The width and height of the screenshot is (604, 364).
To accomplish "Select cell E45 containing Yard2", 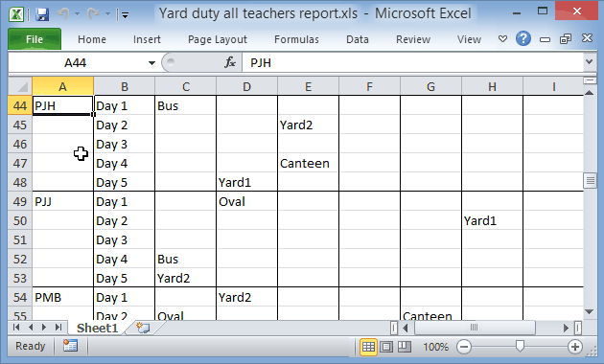I will pyautogui.click(x=308, y=125).
